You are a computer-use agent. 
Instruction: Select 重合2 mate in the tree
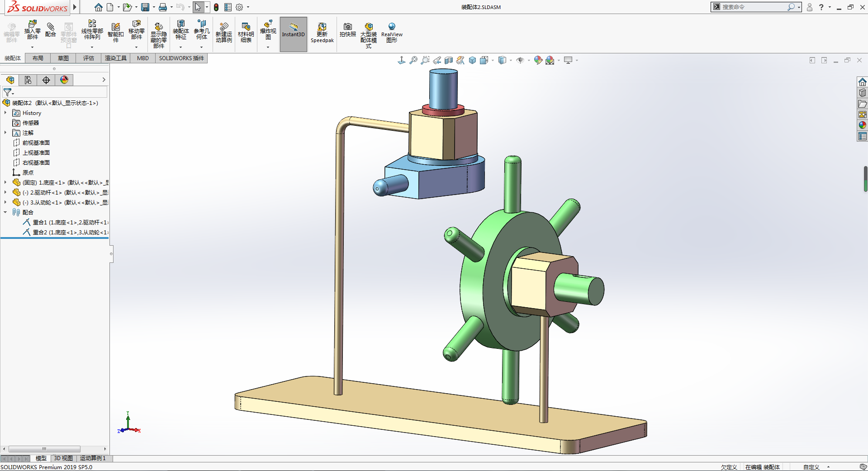[66, 233]
